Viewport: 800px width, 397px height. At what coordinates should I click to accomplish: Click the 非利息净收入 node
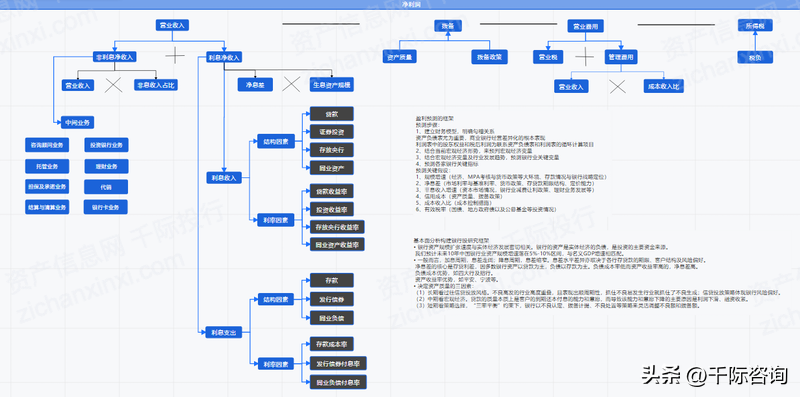tap(114, 57)
